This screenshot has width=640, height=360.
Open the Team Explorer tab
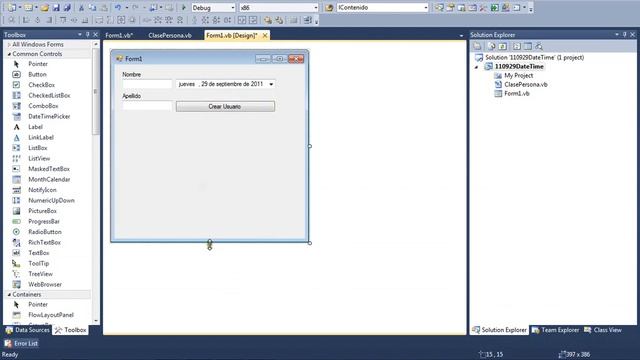tap(556, 330)
